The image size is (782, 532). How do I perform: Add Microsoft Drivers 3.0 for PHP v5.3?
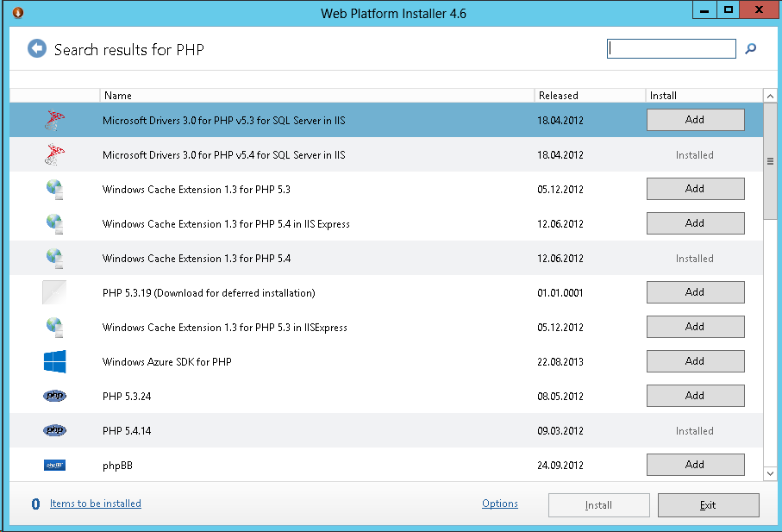click(x=695, y=120)
